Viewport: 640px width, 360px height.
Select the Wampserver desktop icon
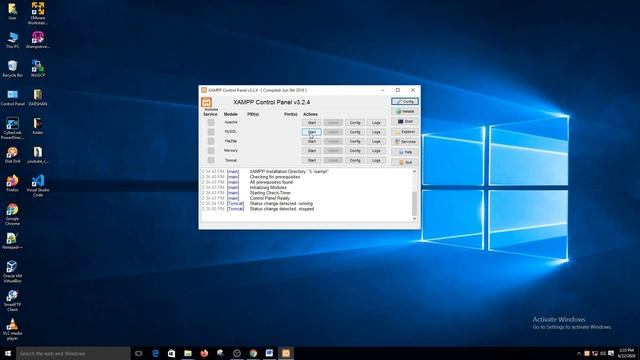pyautogui.click(x=38, y=40)
